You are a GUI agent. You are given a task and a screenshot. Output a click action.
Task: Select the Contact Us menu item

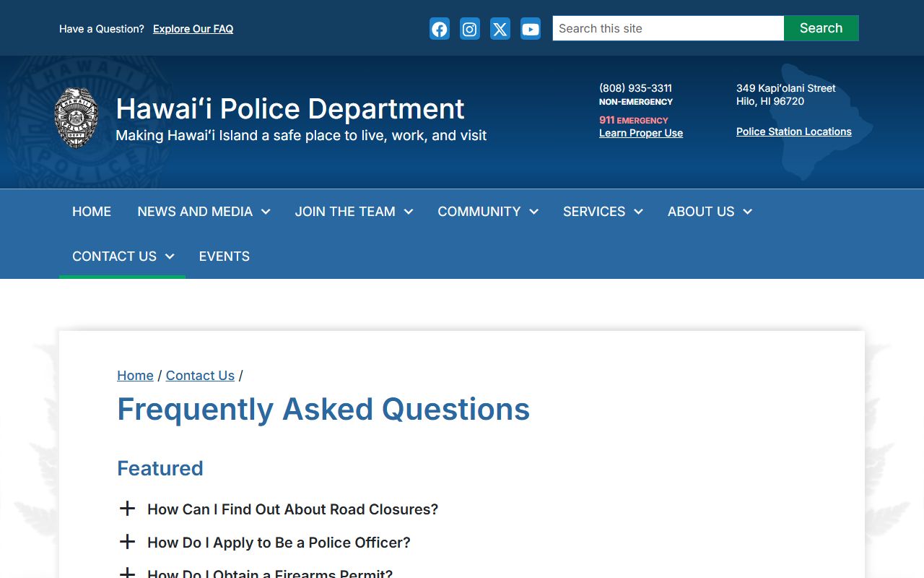[x=114, y=256]
